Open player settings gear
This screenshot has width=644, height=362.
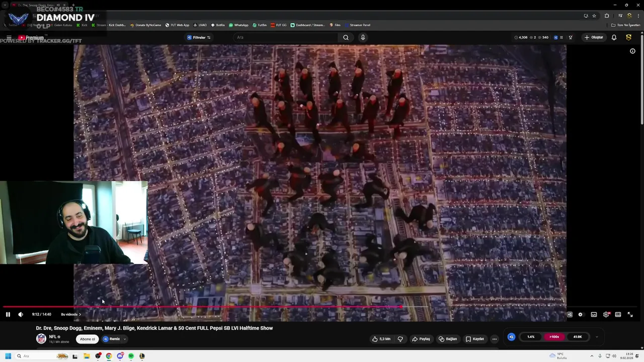coord(606,314)
